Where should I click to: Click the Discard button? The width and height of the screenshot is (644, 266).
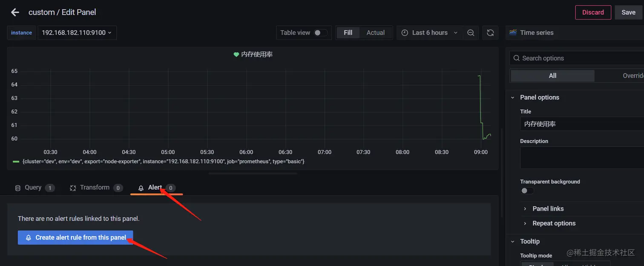coord(593,12)
